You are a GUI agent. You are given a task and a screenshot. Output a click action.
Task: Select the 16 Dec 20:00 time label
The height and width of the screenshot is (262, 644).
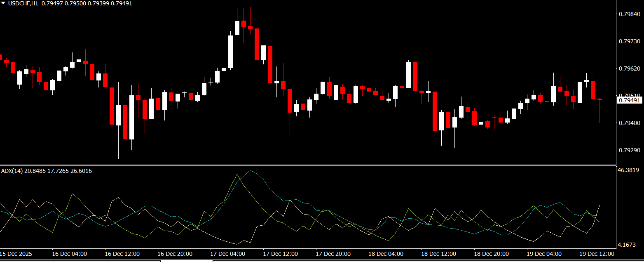click(x=175, y=254)
